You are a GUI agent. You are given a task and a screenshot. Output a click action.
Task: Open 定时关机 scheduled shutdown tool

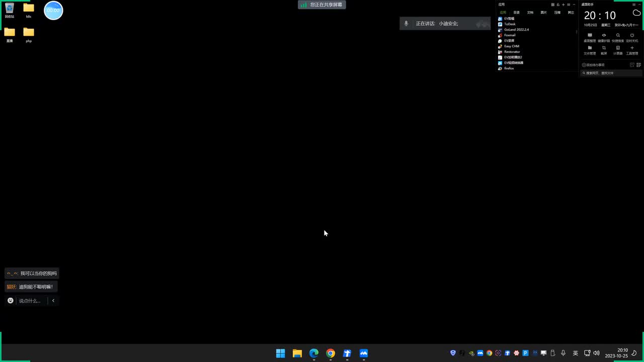tap(632, 38)
